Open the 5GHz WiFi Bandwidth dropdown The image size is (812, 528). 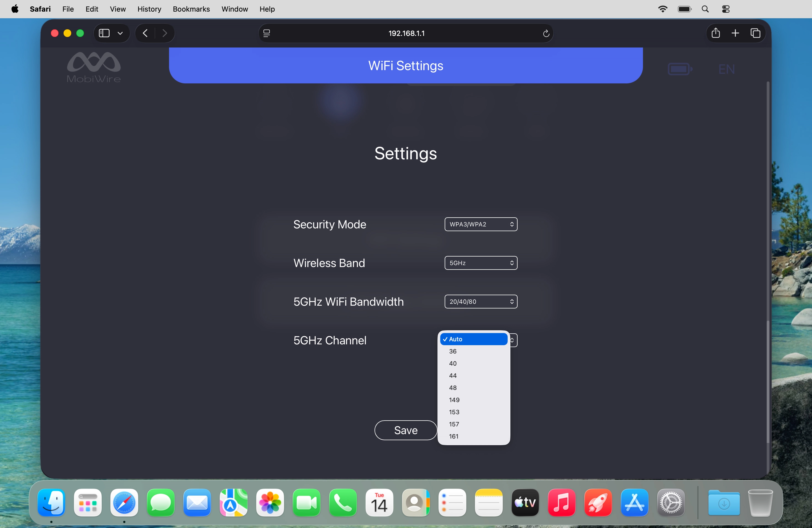[x=481, y=302]
